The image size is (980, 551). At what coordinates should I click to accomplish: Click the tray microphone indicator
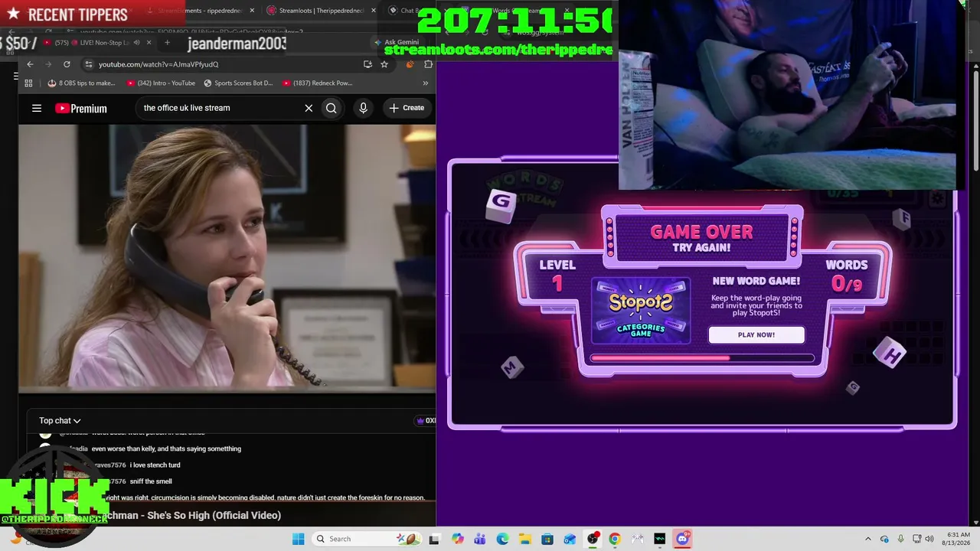click(900, 539)
